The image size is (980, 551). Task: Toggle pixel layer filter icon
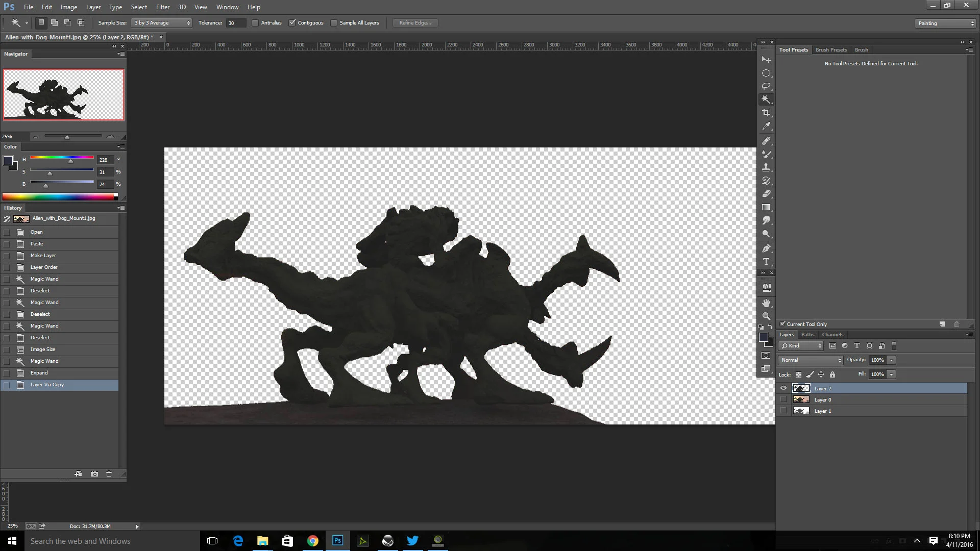832,346
